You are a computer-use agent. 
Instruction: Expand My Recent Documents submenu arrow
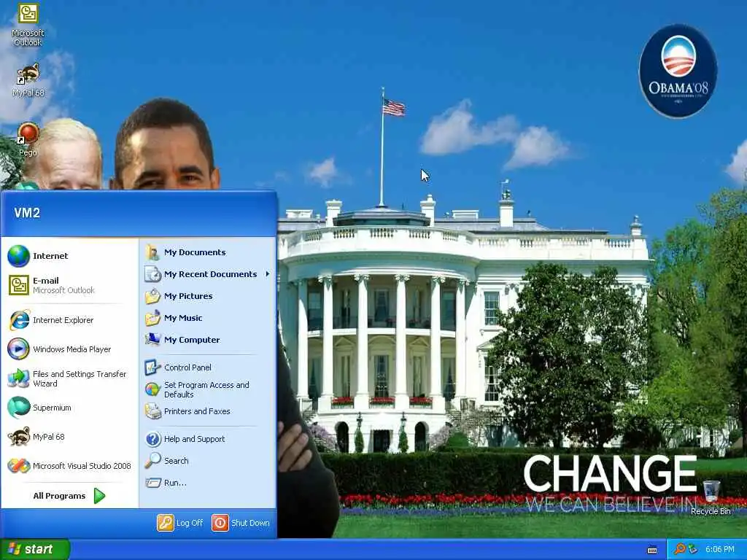pyautogui.click(x=268, y=274)
